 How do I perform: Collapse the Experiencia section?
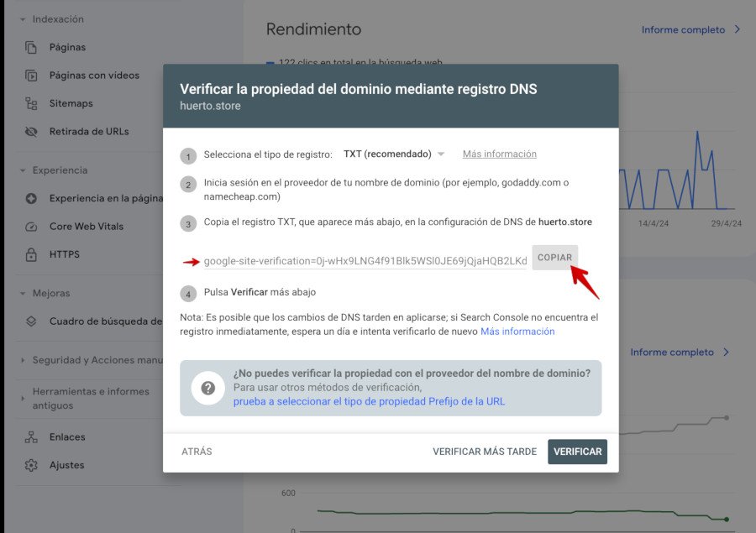23,170
